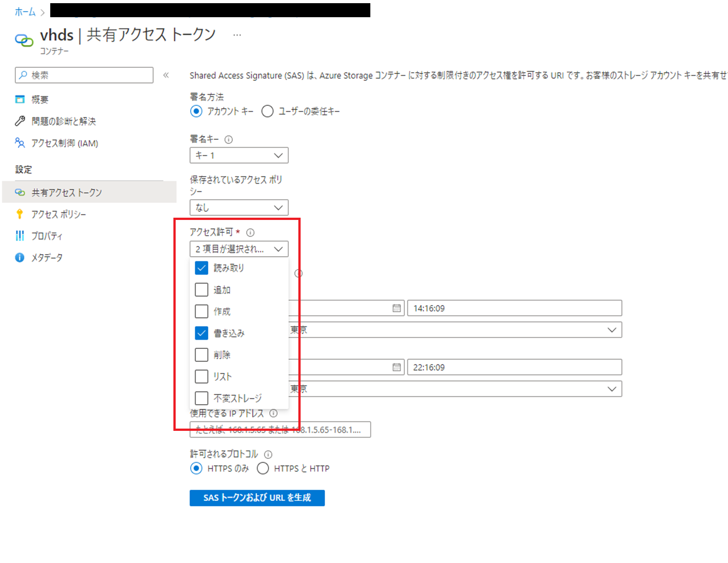Click the info icon beside 使用できる IP アドレス
The height and width of the screenshot is (563, 728).
273,413
